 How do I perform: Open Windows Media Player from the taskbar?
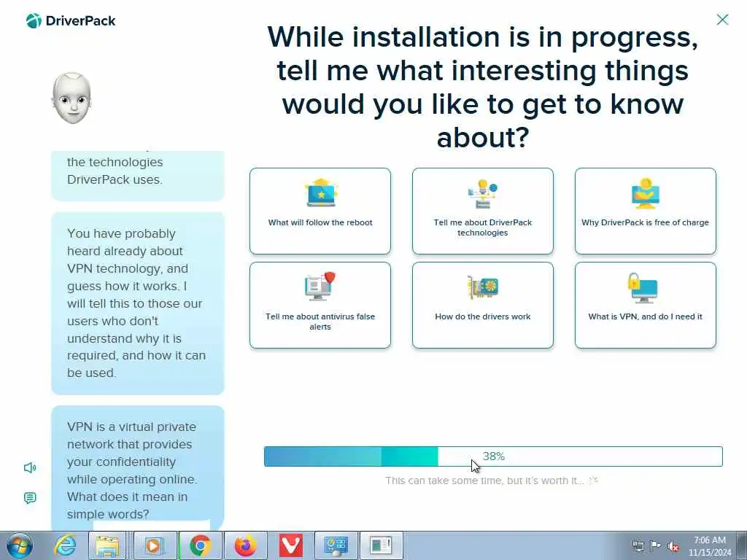point(154,545)
